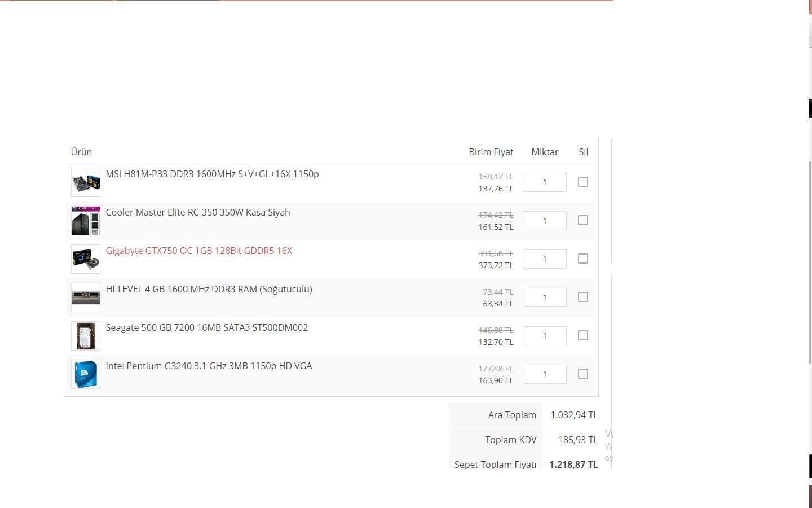
Task: Click the struck-through 177,48 TL price
Action: (496, 369)
